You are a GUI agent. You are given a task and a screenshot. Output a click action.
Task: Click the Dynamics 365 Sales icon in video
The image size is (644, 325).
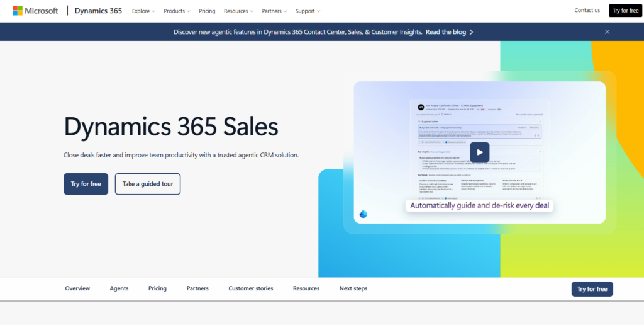click(363, 214)
